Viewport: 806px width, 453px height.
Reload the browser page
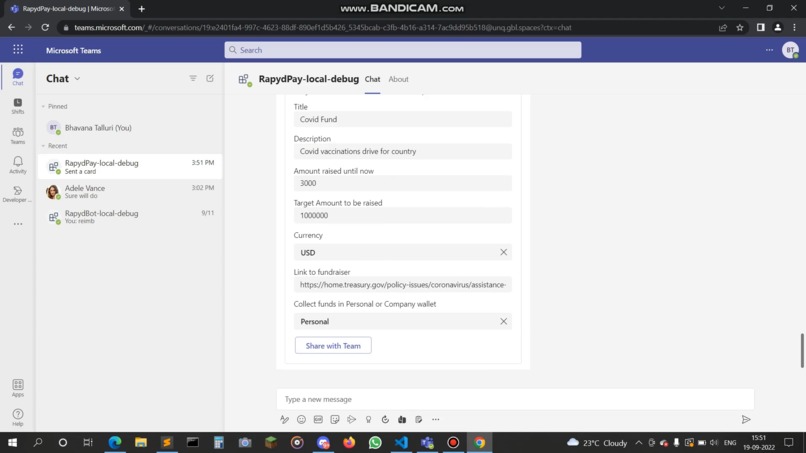(45, 27)
